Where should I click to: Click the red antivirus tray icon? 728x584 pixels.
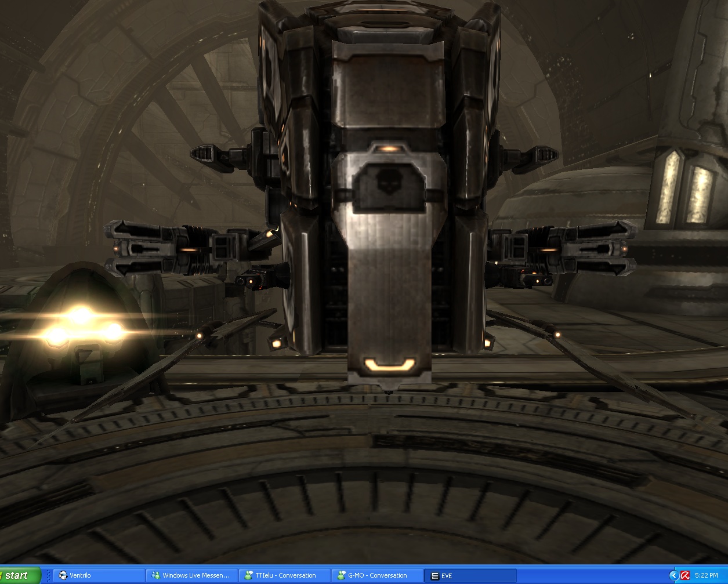point(685,575)
